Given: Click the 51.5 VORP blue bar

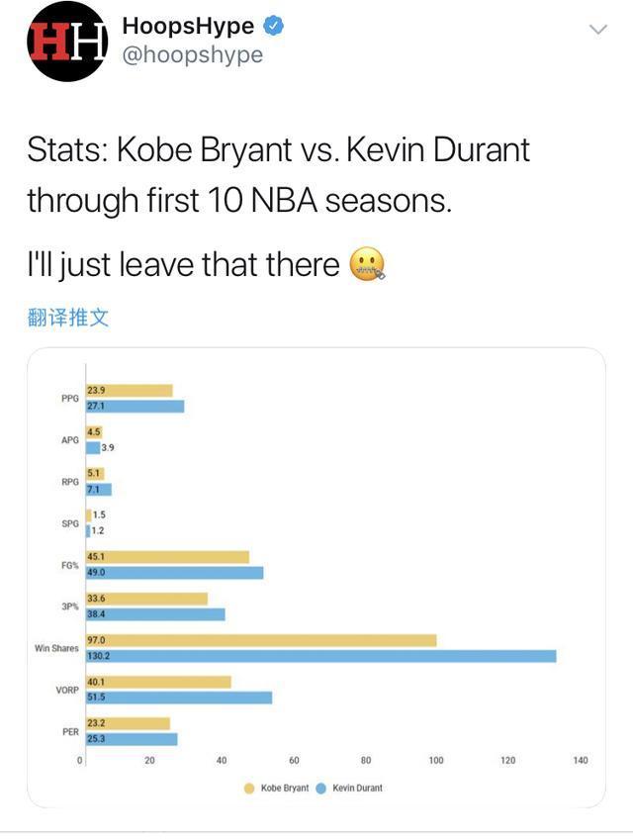Looking at the screenshot, I should [179, 698].
